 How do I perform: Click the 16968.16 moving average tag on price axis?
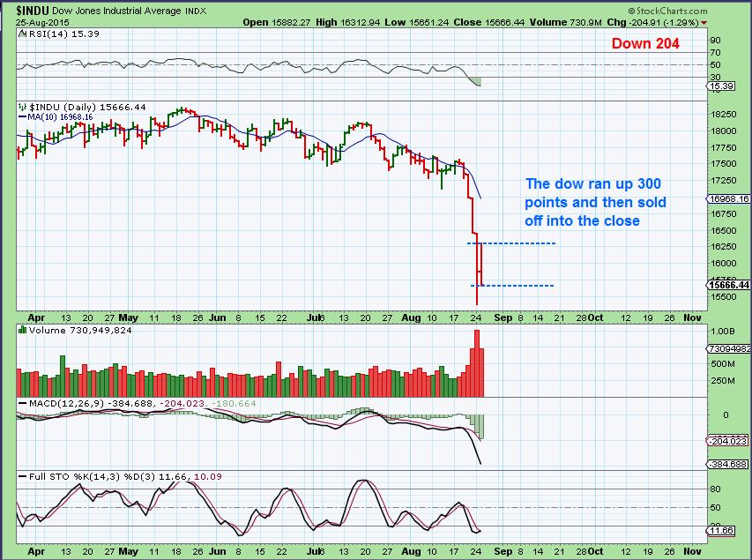(x=728, y=198)
